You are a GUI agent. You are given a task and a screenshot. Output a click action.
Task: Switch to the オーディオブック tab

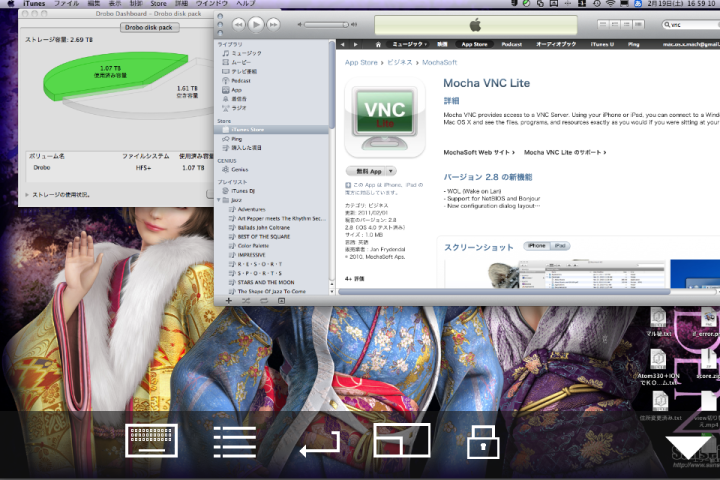(x=556, y=45)
